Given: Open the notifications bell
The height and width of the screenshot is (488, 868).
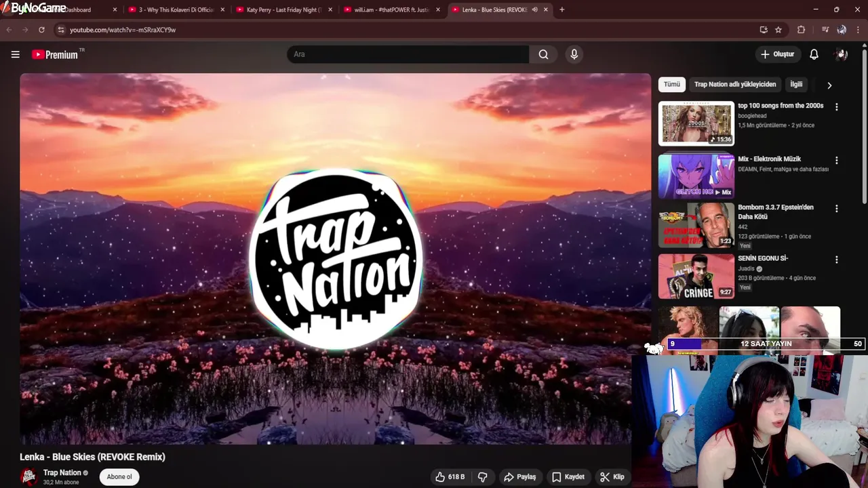Looking at the screenshot, I should 814,54.
